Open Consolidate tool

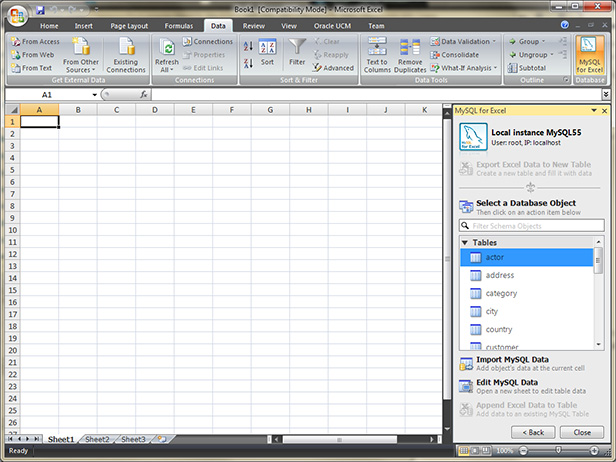(x=455, y=55)
